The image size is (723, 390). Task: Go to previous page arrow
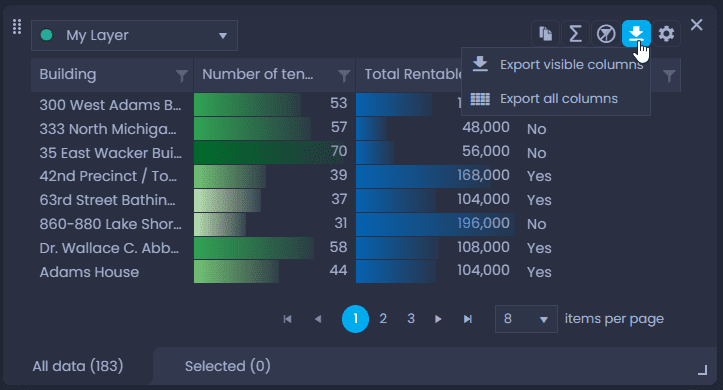click(x=318, y=319)
